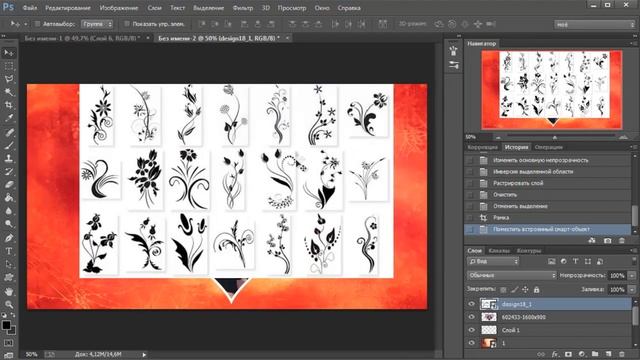Hide the layer named 1
The width and height of the screenshot is (640, 360).
click(471, 343)
